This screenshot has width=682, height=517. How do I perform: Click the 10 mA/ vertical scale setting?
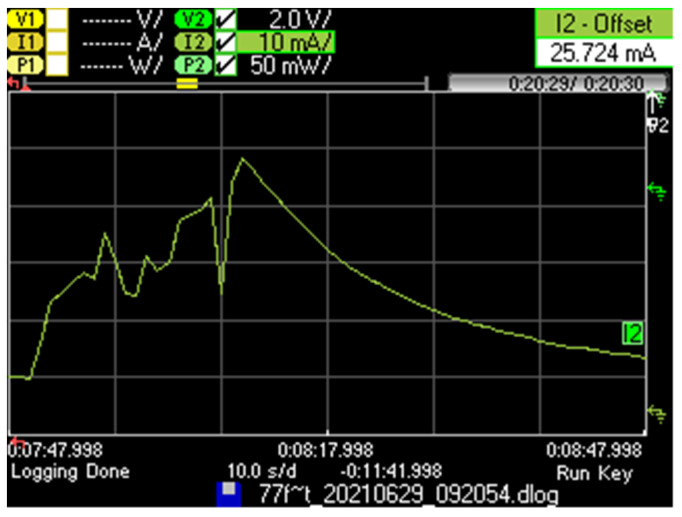click(288, 41)
